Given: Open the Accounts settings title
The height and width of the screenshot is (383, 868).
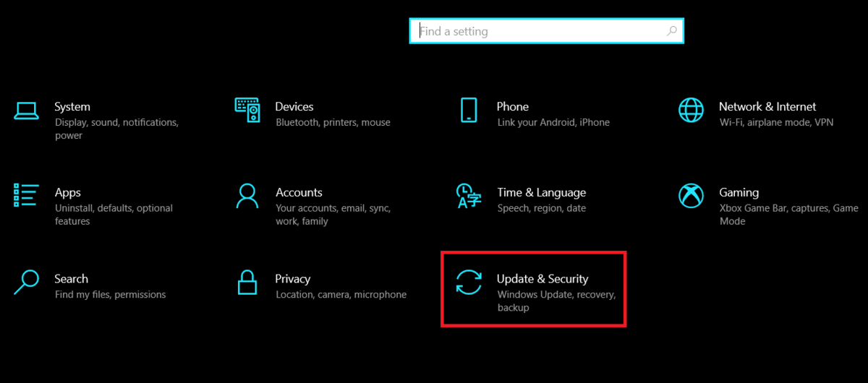Looking at the screenshot, I should pos(299,192).
